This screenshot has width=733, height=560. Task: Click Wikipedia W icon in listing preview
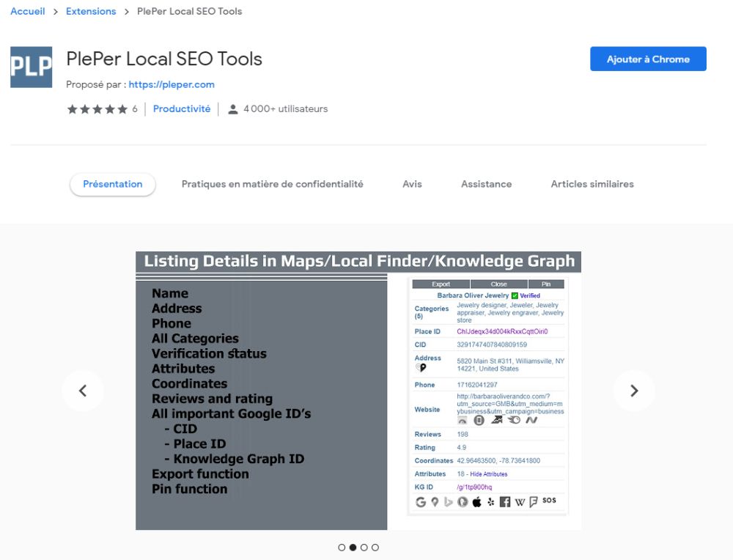[x=520, y=503]
